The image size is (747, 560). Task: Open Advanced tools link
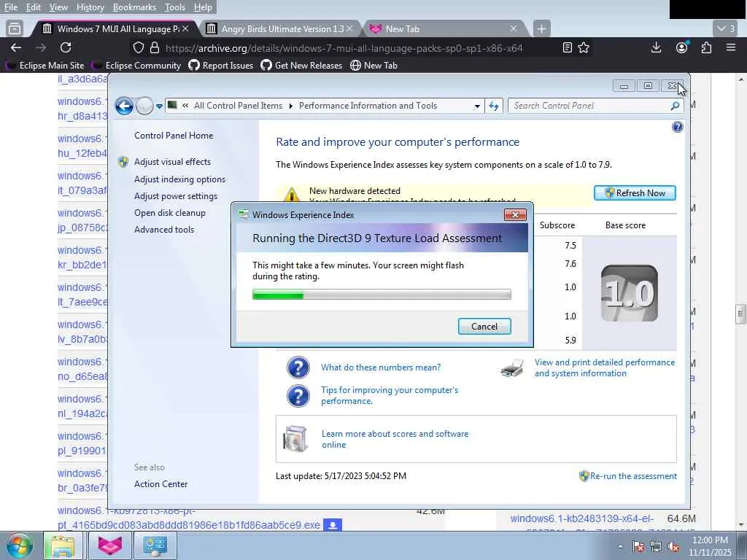[x=164, y=230]
